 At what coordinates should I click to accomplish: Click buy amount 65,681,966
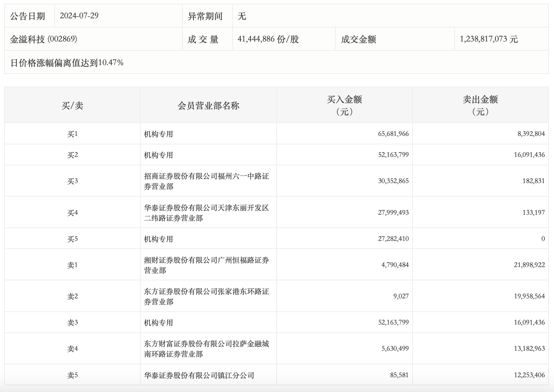click(393, 134)
